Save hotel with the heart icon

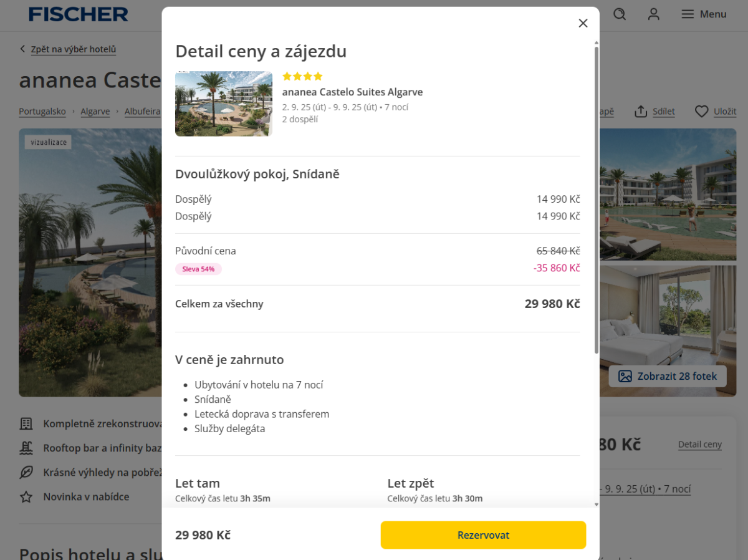click(x=702, y=111)
